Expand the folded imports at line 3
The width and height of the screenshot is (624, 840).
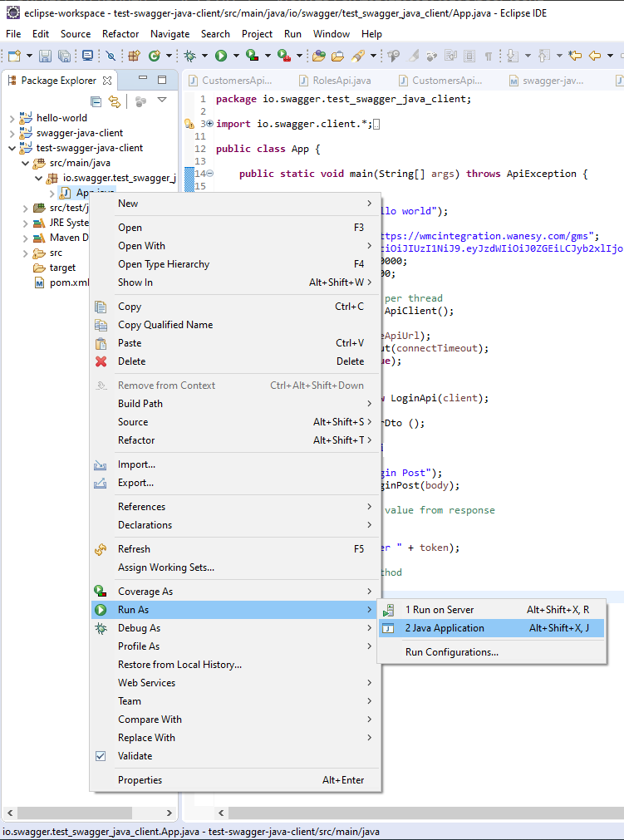click(x=209, y=124)
